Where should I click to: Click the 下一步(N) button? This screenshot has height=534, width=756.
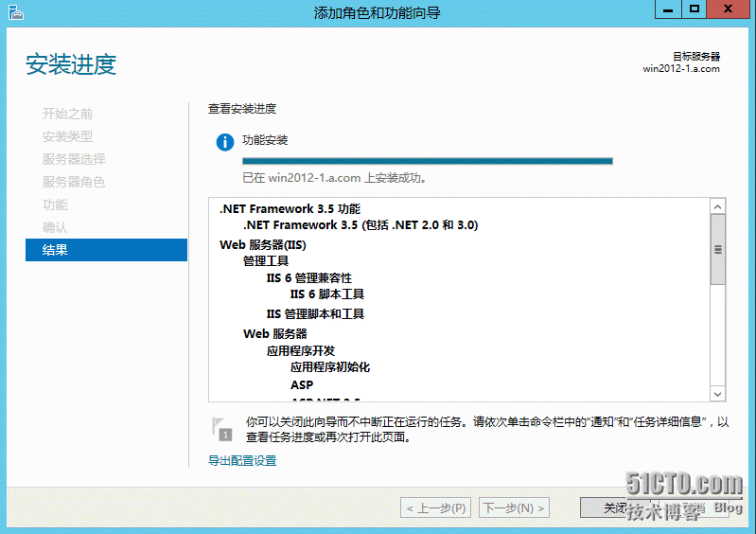coord(514,507)
